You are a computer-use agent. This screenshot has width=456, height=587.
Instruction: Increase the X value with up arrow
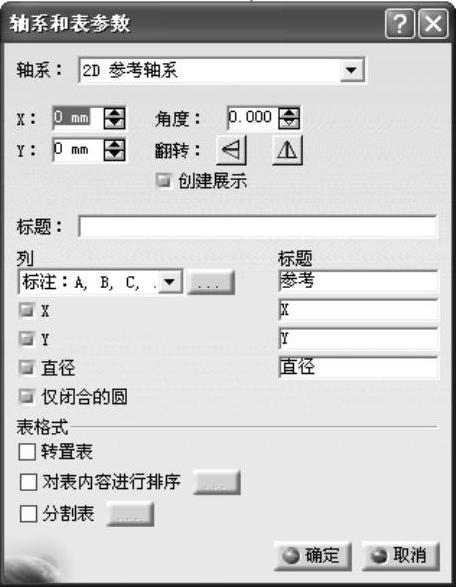(x=115, y=113)
